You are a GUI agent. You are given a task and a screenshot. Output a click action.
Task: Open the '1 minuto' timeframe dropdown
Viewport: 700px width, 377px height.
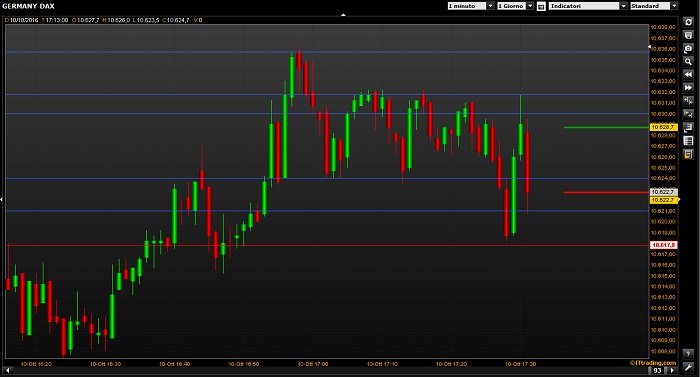[471, 6]
